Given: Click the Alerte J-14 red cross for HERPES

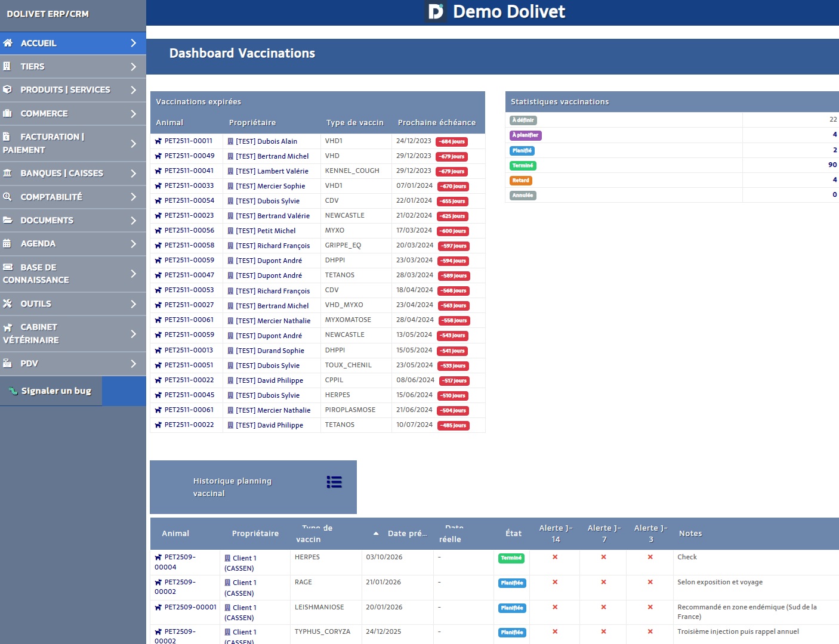Looking at the screenshot, I should 555,557.
